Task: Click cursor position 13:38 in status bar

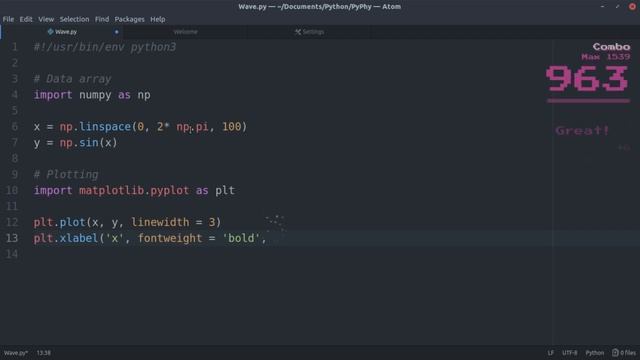Action: coord(44,353)
